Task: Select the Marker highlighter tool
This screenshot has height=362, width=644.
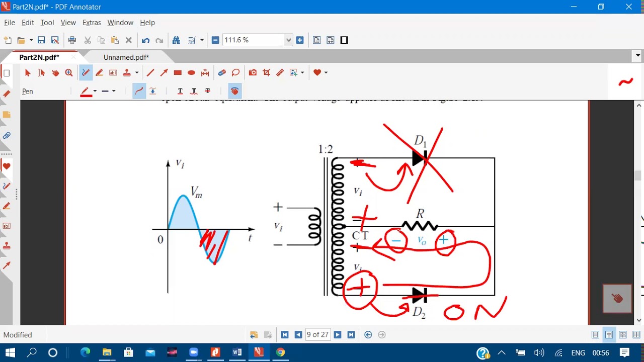Action: click(x=99, y=73)
